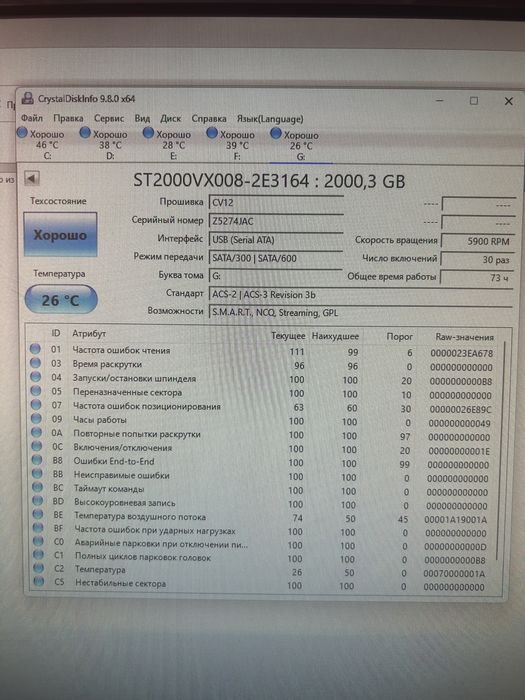Click the status dot of attribute C2
525x700 pixels.
(x=39, y=568)
